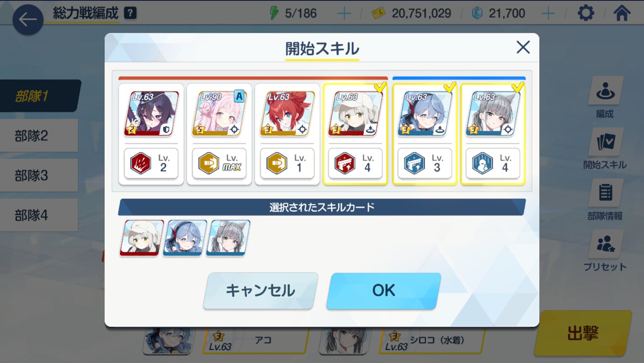
Task: Open settings with the gear icon
Action: coord(586,13)
